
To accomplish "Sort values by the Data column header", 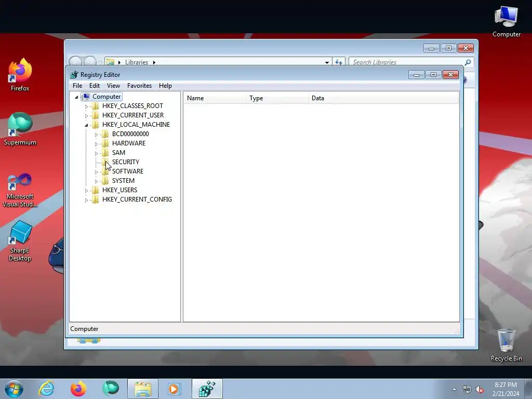I will 383,98.
